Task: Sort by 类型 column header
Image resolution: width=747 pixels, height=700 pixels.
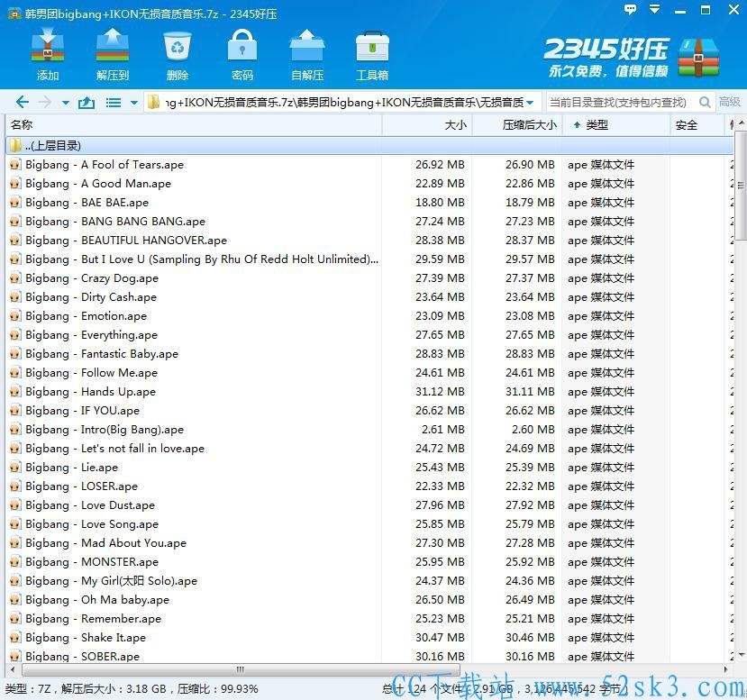Action: click(616, 125)
